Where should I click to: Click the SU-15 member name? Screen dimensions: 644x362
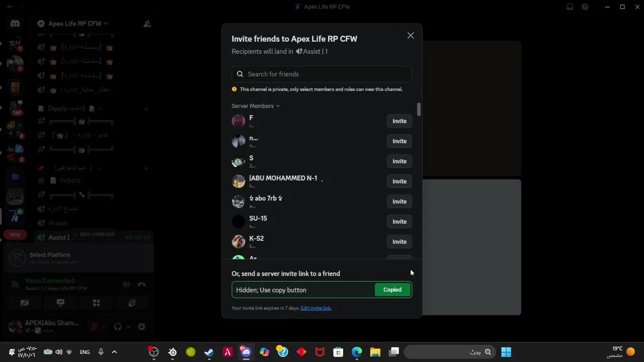point(258,218)
